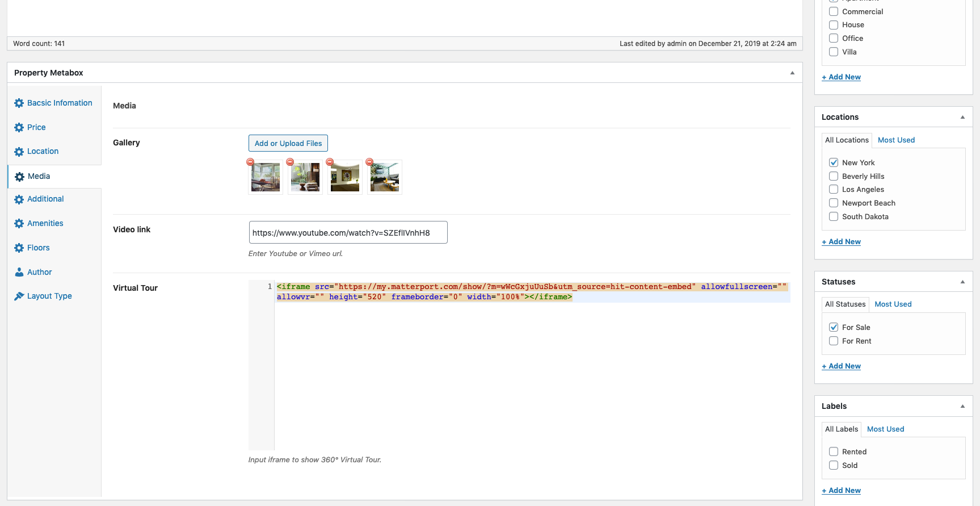Viewport: 980px width, 506px height.
Task: Click the gear icon next to Price
Action: click(19, 128)
